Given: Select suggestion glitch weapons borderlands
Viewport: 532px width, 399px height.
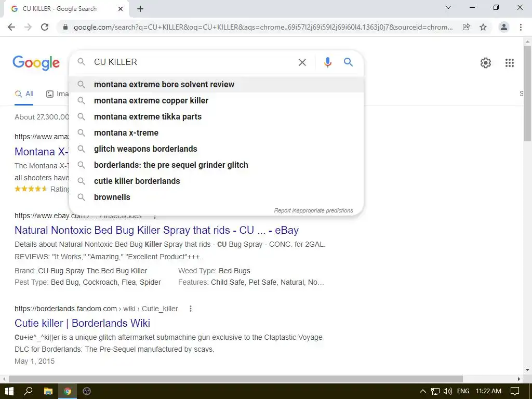Looking at the screenshot, I should pos(216,149).
